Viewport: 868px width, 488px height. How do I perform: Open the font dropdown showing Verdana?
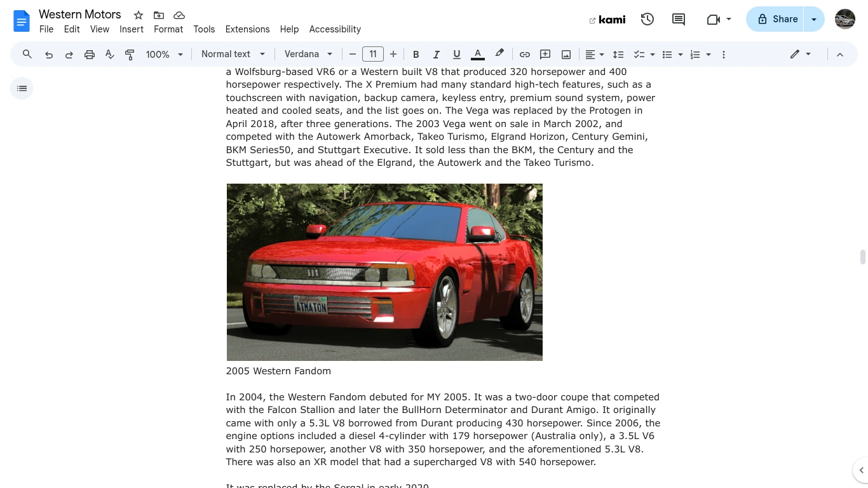point(308,54)
